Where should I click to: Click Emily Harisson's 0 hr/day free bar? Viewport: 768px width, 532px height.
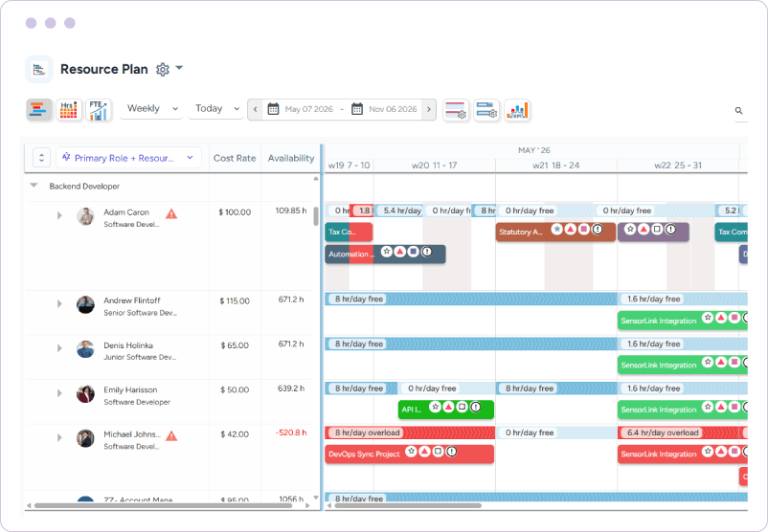446,388
